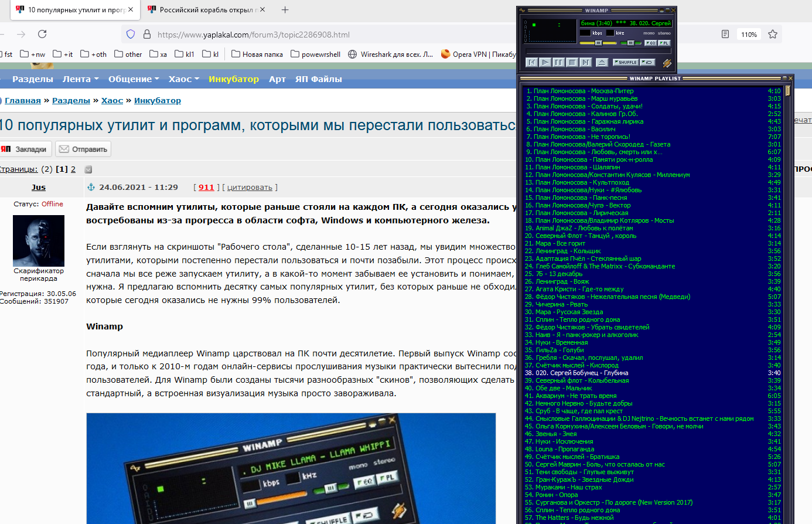Click the author's cyborg avatar image
Screen dimensions: 812x524
[x=39, y=241]
